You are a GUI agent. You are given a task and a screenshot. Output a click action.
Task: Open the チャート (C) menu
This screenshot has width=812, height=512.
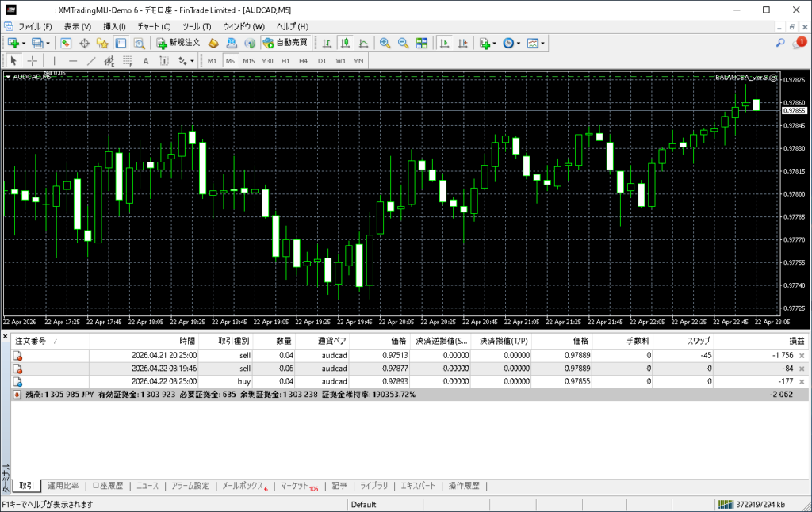(x=154, y=26)
